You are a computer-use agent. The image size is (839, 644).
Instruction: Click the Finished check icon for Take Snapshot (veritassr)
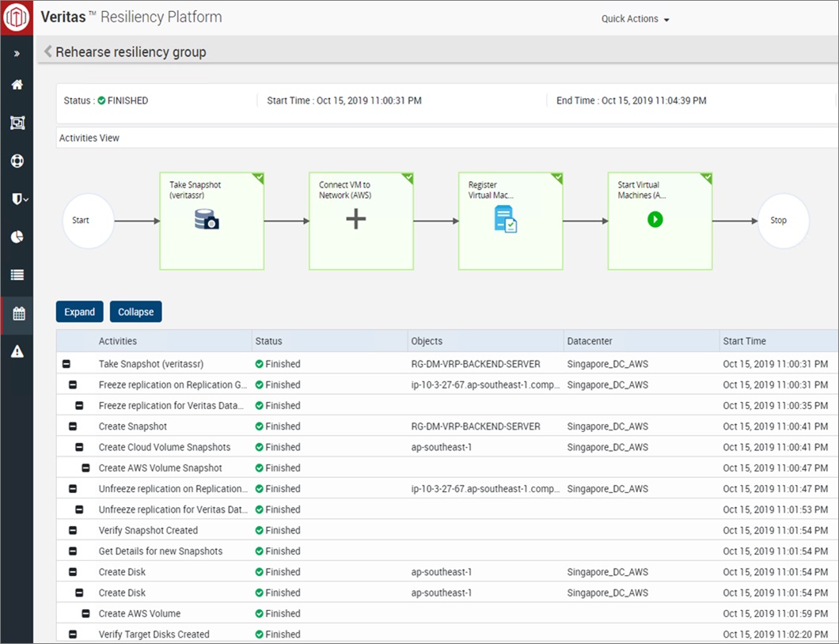pos(259,364)
